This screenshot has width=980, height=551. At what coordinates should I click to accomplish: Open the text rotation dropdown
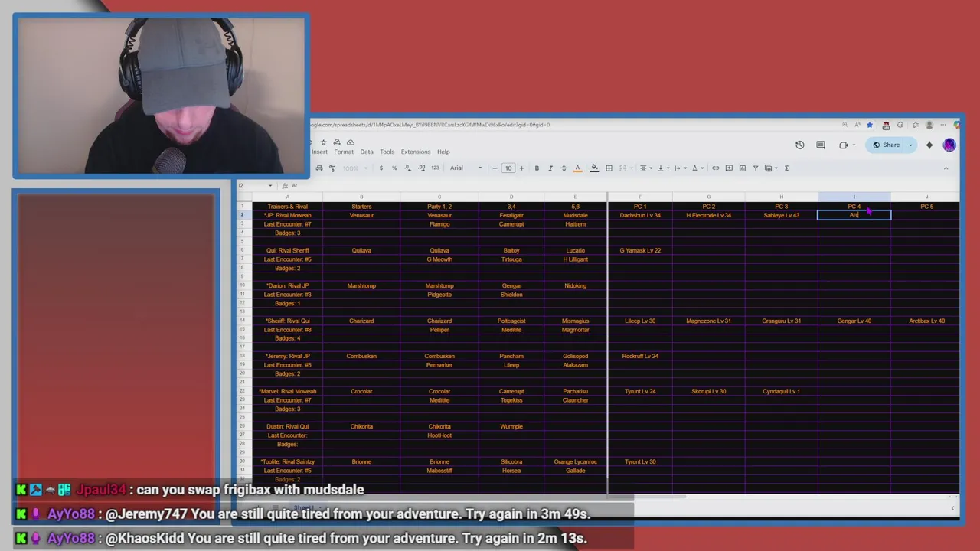tap(698, 168)
